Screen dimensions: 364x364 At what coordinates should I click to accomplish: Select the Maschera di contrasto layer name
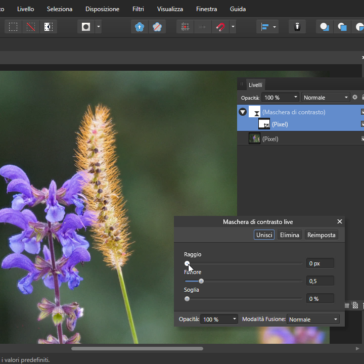pos(294,112)
